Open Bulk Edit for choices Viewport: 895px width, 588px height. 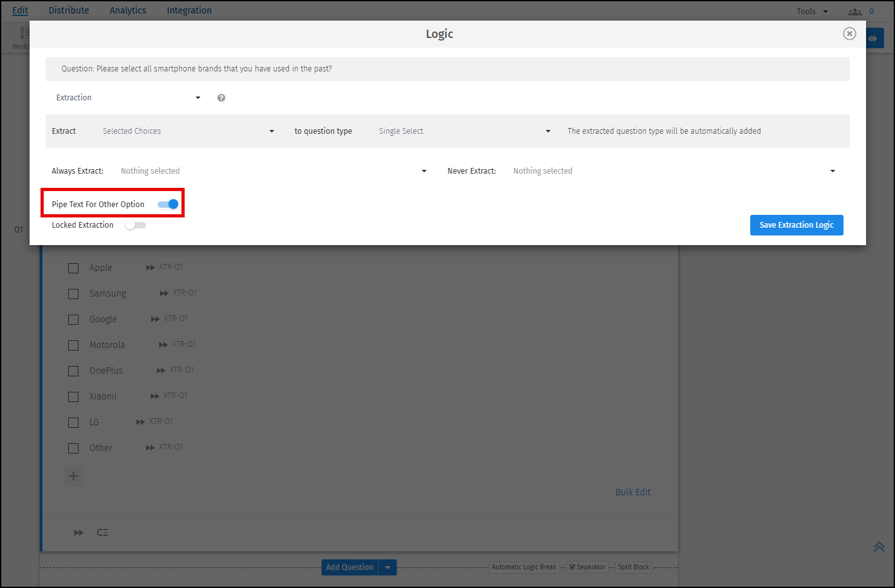click(x=632, y=492)
